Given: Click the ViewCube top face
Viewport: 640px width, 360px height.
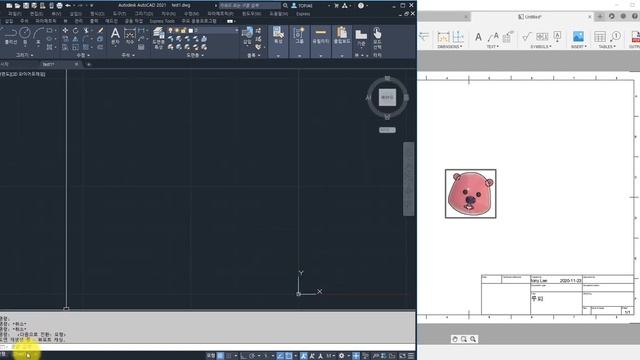Looking at the screenshot, I should click(387, 98).
